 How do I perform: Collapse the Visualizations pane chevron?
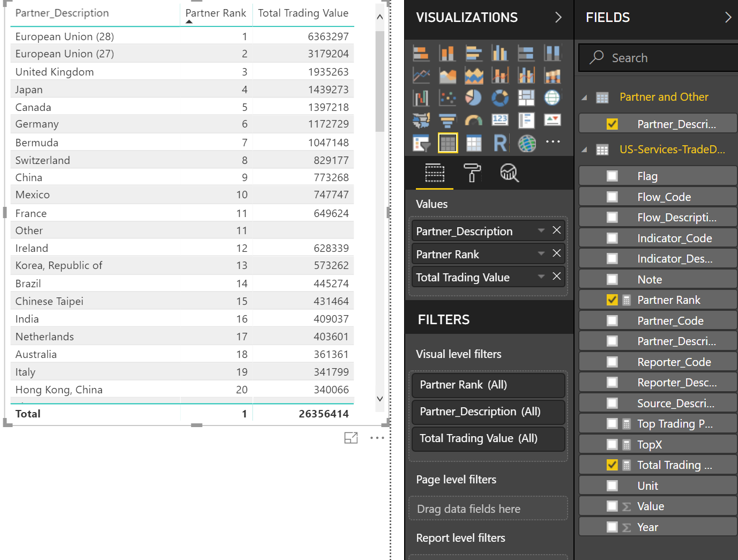pyautogui.click(x=558, y=18)
